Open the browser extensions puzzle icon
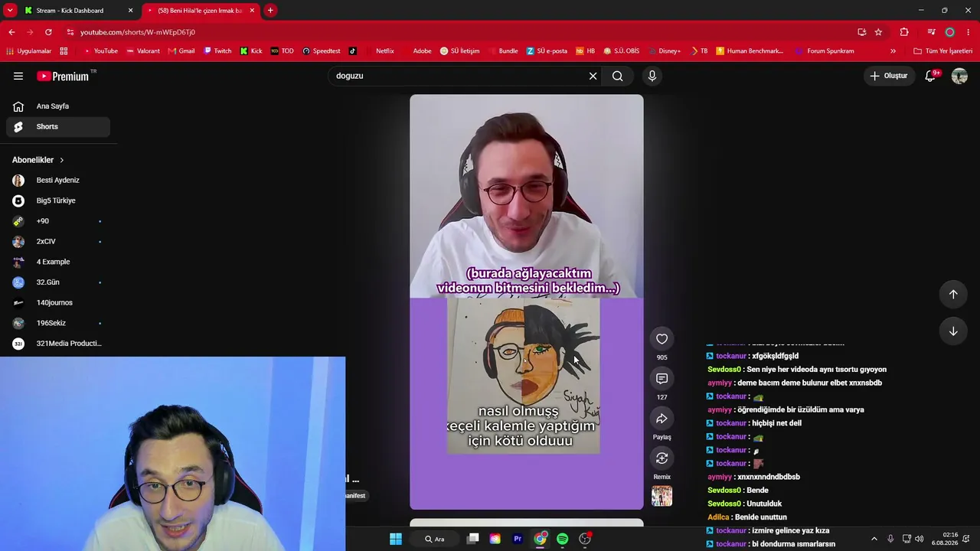 (x=904, y=32)
